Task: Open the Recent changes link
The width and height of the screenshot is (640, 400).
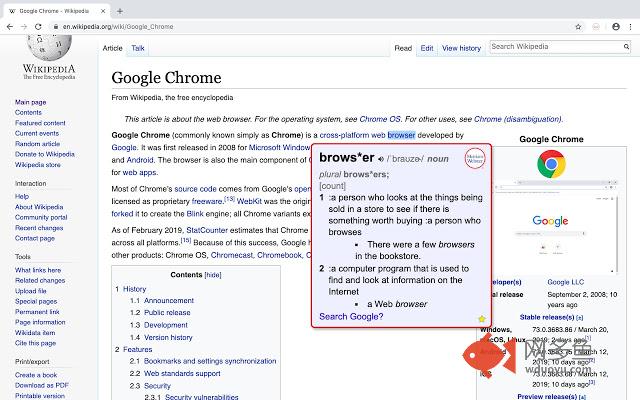Action: [39, 228]
